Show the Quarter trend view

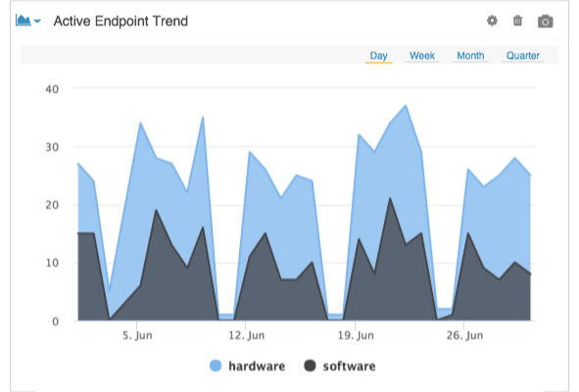[523, 56]
